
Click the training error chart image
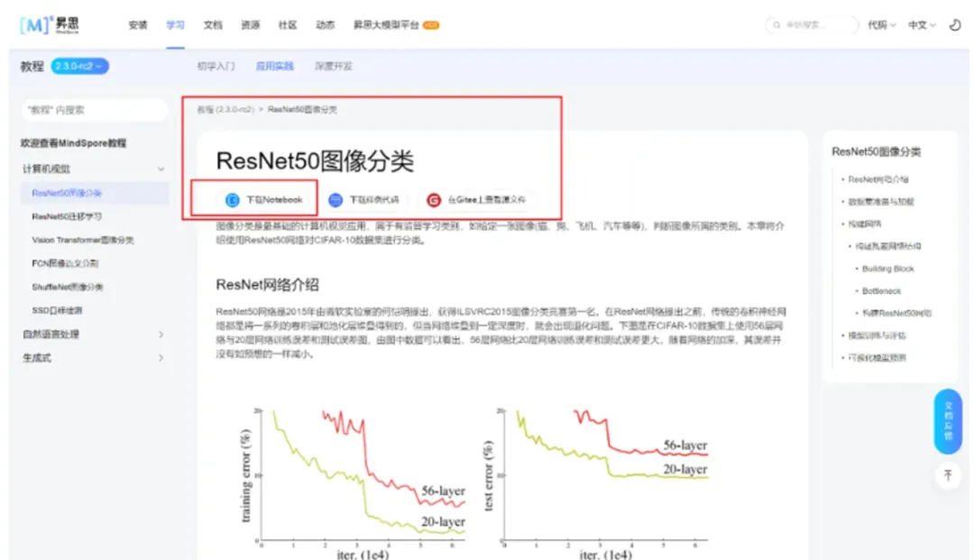click(x=353, y=482)
